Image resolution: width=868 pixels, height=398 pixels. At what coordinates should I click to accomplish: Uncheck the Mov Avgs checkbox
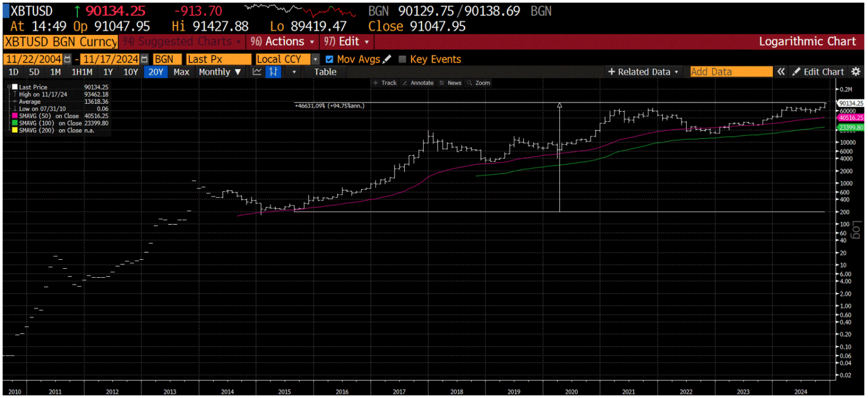tap(330, 59)
